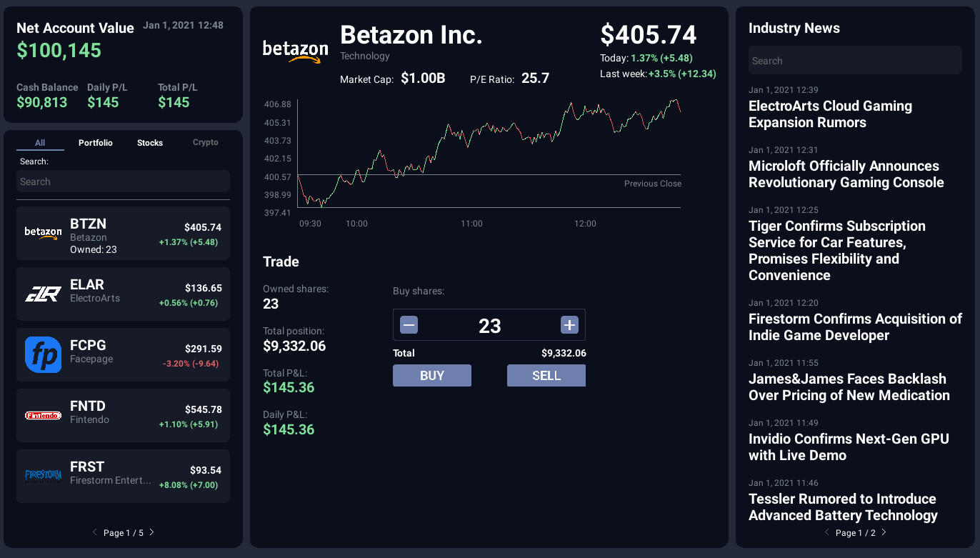The image size is (980, 558).
Task: Select the Stocks filter tab
Action: pyautogui.click(x=149, y=142)
